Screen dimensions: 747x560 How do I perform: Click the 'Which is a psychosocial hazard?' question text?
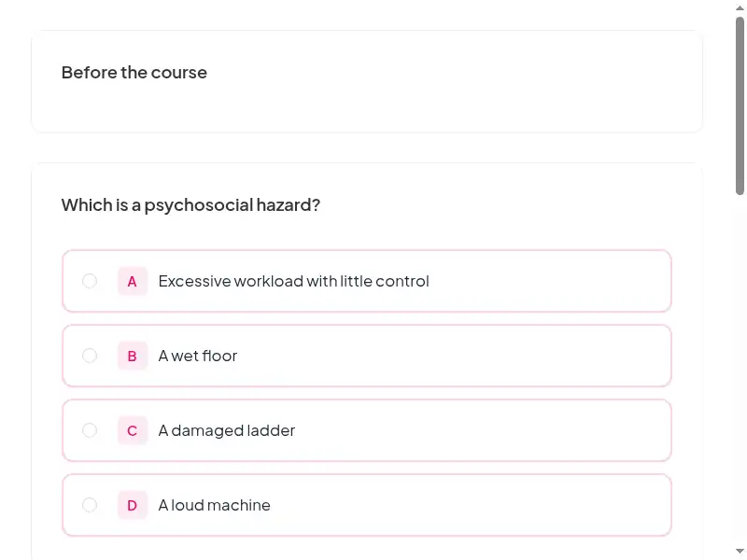(190, 204)
